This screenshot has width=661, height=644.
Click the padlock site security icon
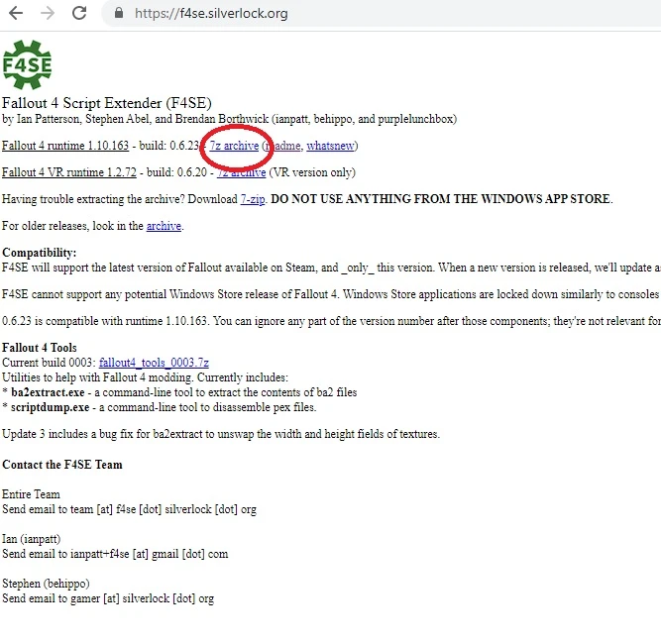[119, 13]
